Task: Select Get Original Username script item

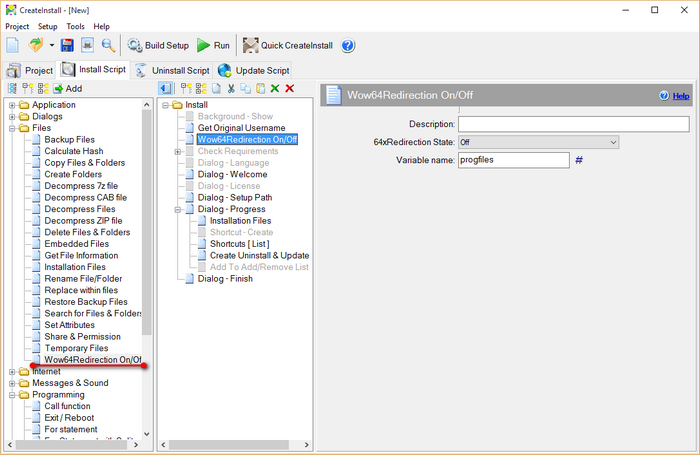Action: (241, 128)
